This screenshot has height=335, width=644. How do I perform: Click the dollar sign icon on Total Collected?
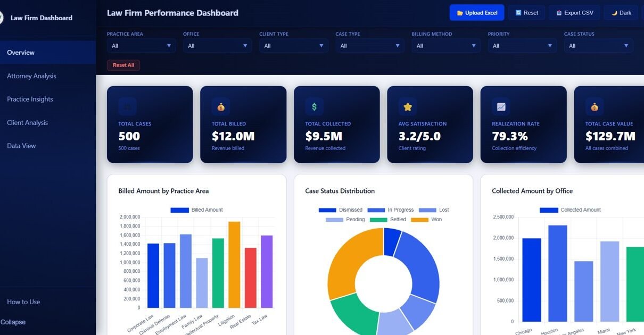(x=314, y=107)
